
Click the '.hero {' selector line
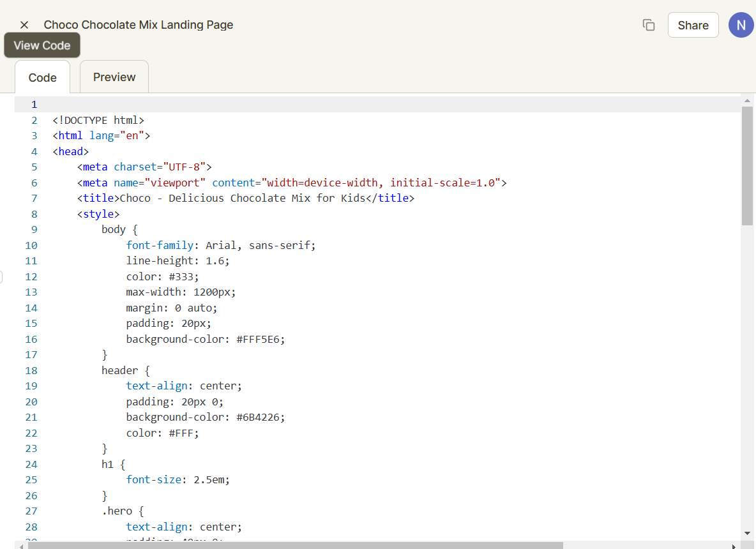123,511
